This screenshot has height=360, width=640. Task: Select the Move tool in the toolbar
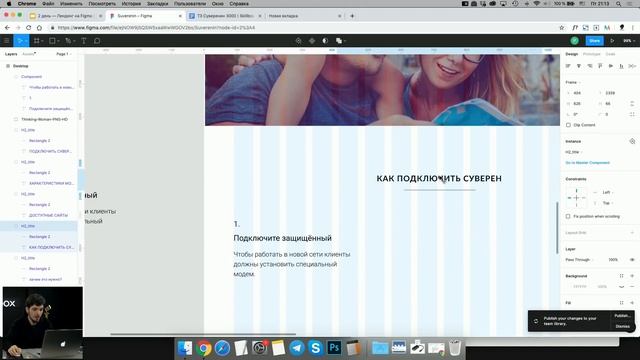point(20,41)
